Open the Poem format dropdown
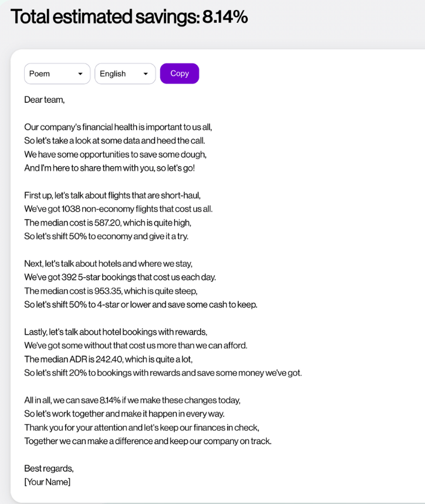The width and height of the screenshot is (425, 504). coord(56,73)
